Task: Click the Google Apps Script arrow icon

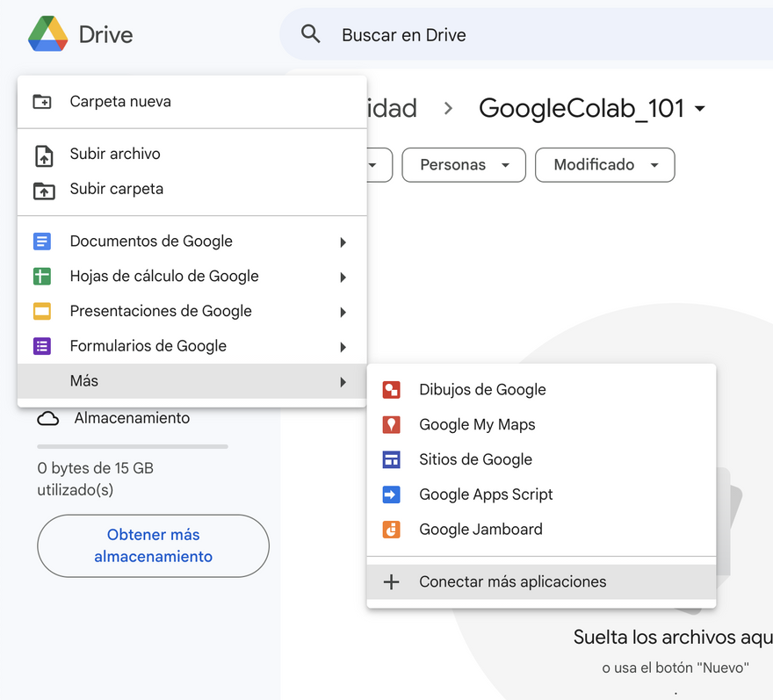Action: tap(392, 494)
